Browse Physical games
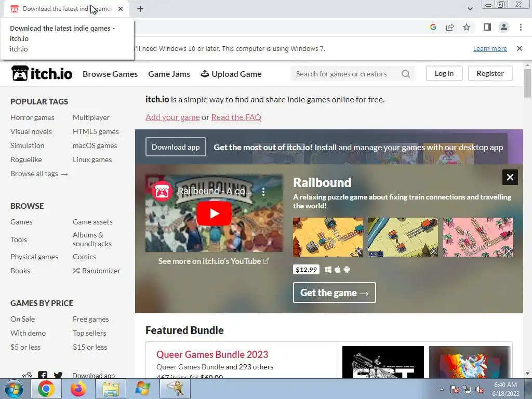 pyautogui.click(x=34, y=257)
